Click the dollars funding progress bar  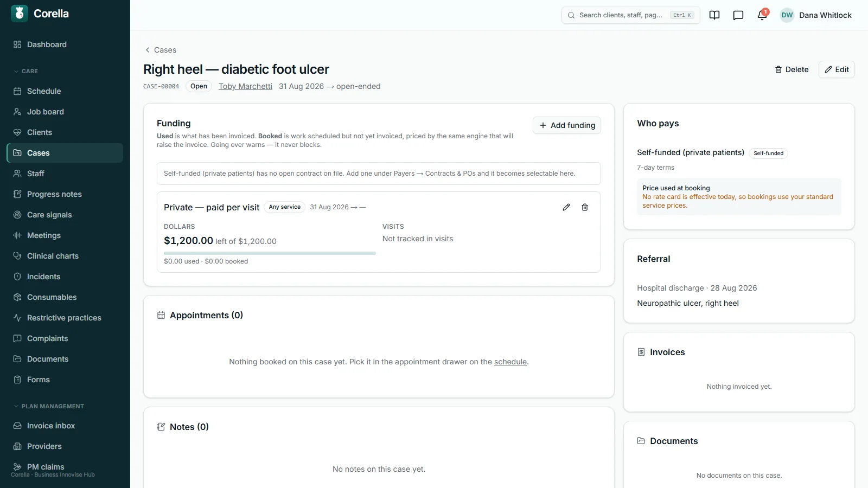pos(270,253)
